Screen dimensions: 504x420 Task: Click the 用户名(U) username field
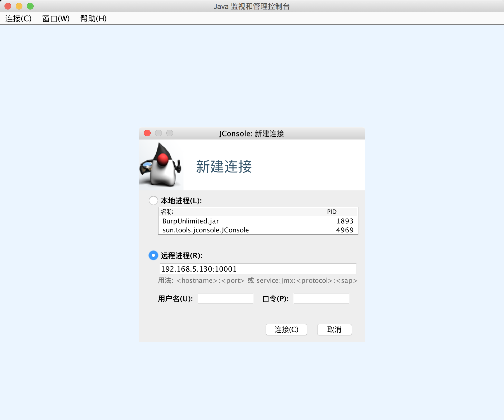pyautogui.click(x=225, y=298)
